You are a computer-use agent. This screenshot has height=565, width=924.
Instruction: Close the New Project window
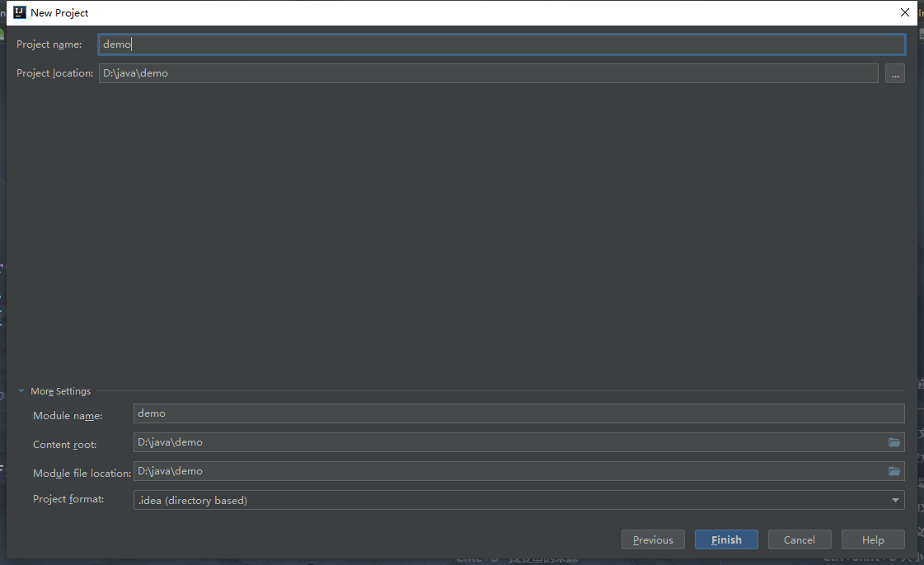coord(905,12)
